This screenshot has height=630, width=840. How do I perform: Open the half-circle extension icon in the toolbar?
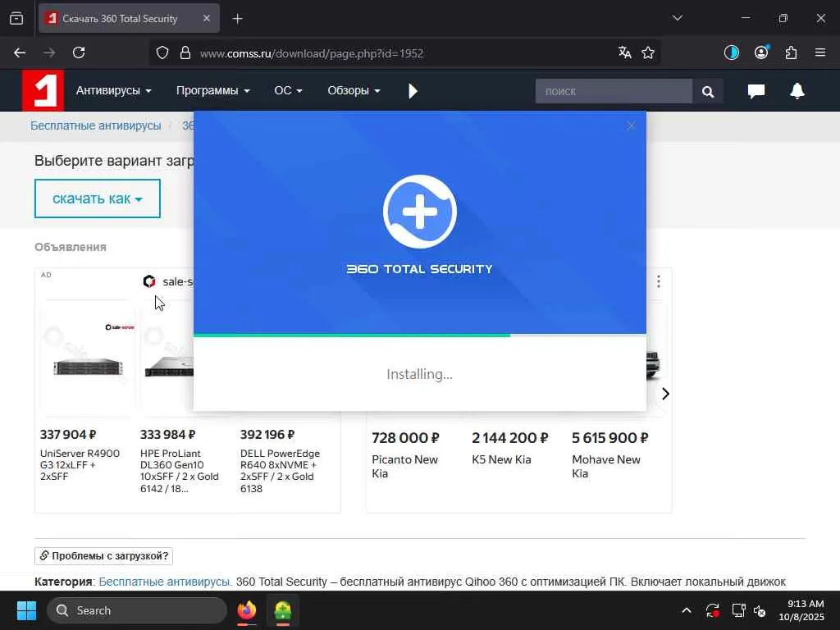731,52
